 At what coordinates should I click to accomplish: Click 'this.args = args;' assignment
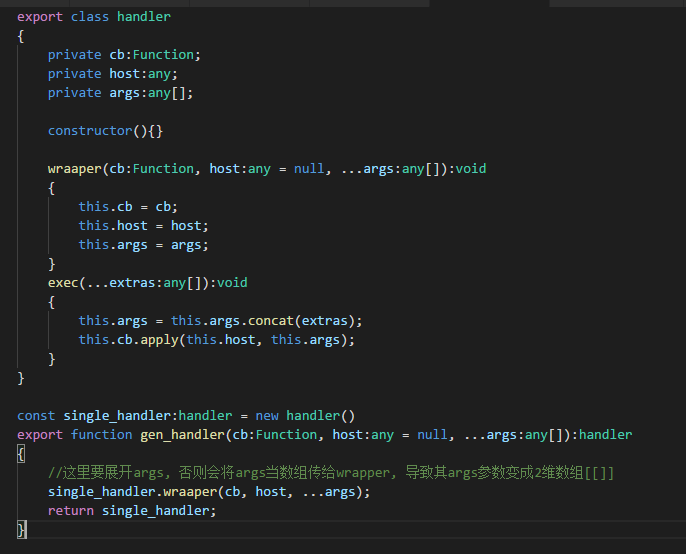click(x=143, y=245)
